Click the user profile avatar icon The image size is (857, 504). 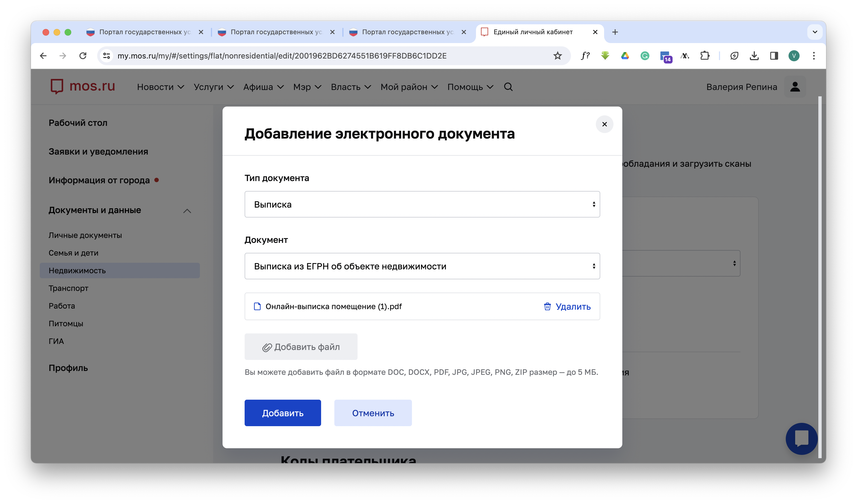coord(795,87)
